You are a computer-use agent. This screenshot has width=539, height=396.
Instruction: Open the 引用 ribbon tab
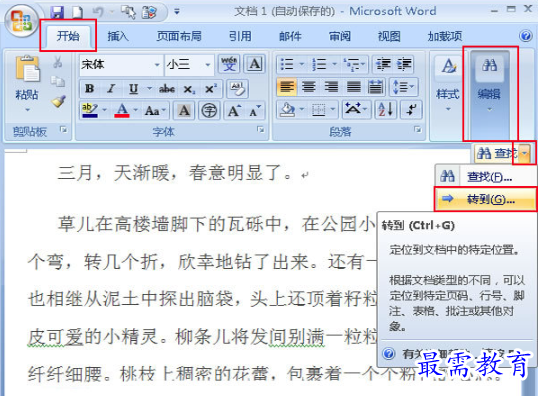tap(240, 36)
